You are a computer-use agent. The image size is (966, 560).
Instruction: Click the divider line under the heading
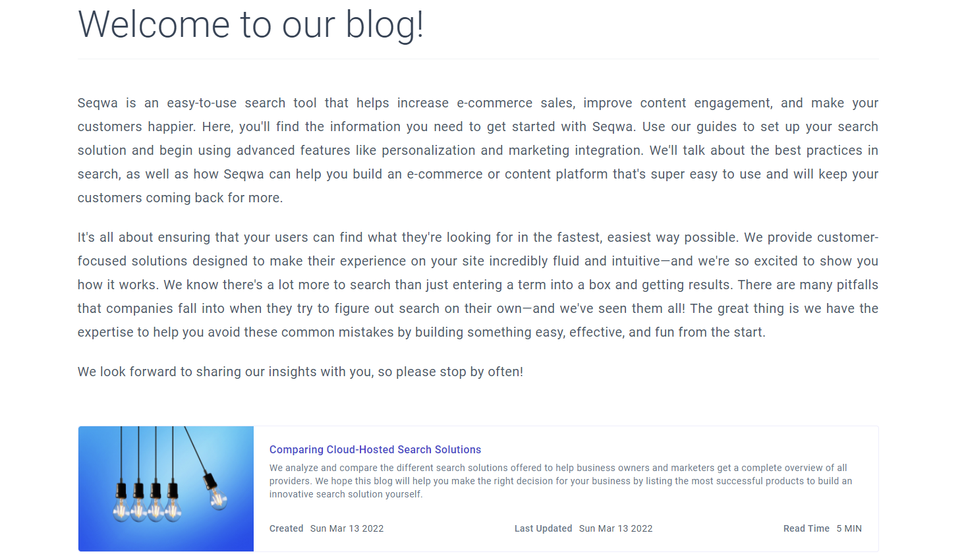pos(478,59)
